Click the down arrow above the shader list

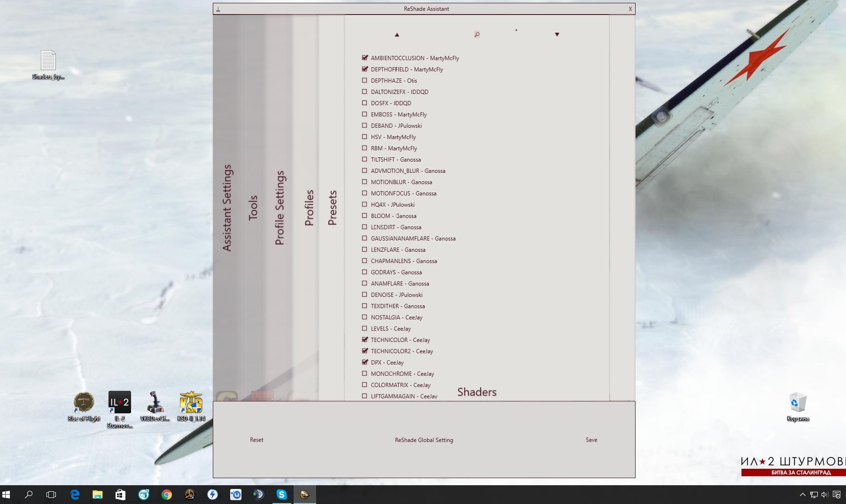(x=557, y=34)
